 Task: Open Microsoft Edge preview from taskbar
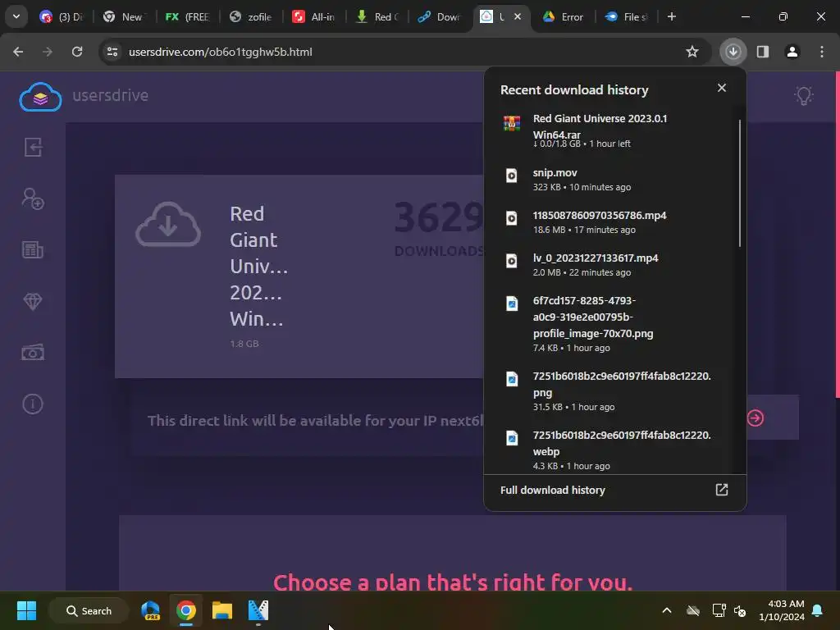(150, 610)
